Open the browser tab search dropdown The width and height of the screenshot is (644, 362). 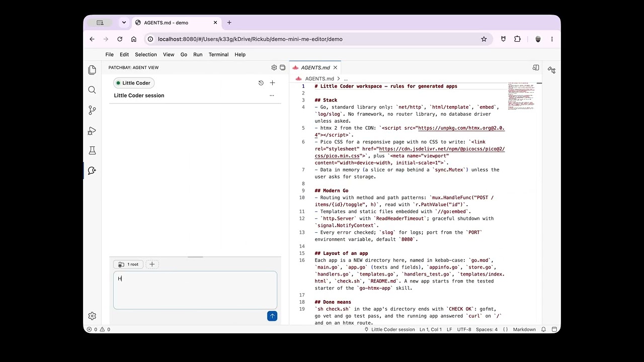click(x=124, y=23)
